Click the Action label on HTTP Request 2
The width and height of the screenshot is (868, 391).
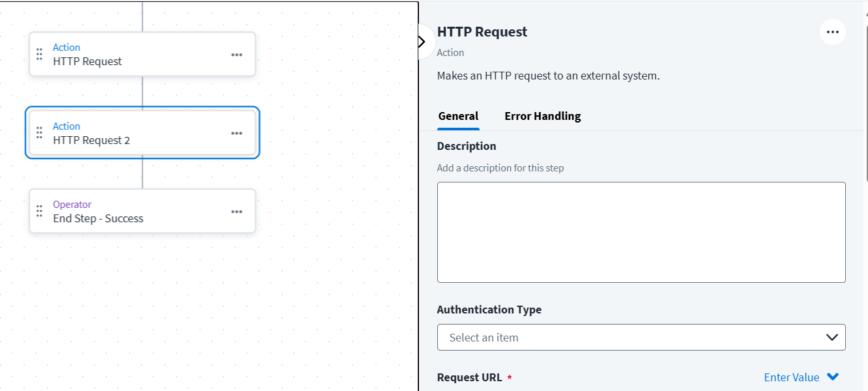(x=66, y=126)
